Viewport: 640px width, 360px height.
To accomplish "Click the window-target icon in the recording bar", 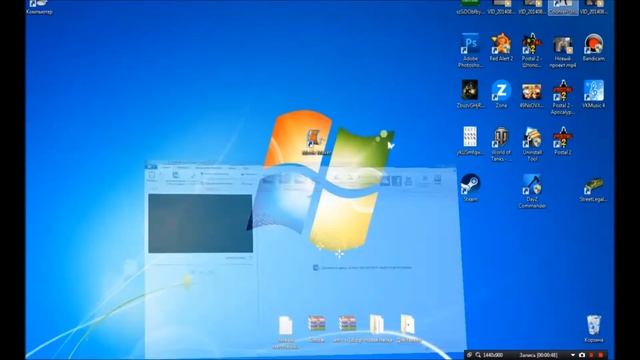I will tap(469, 355).
